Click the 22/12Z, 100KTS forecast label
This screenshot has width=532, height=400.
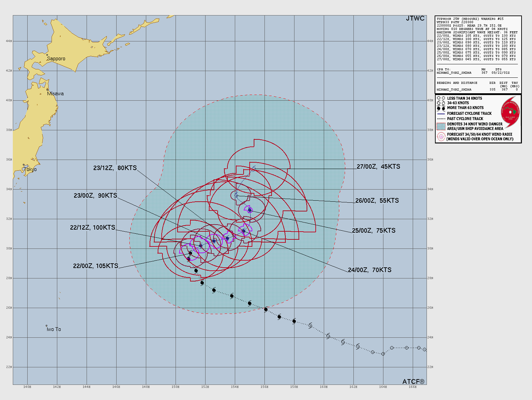[93, 227]
